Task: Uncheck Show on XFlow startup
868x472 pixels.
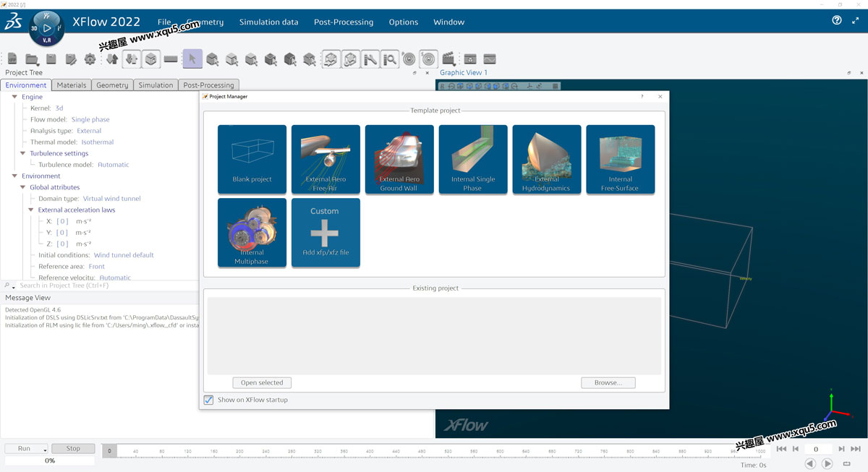Action: [x=209, y=400]
